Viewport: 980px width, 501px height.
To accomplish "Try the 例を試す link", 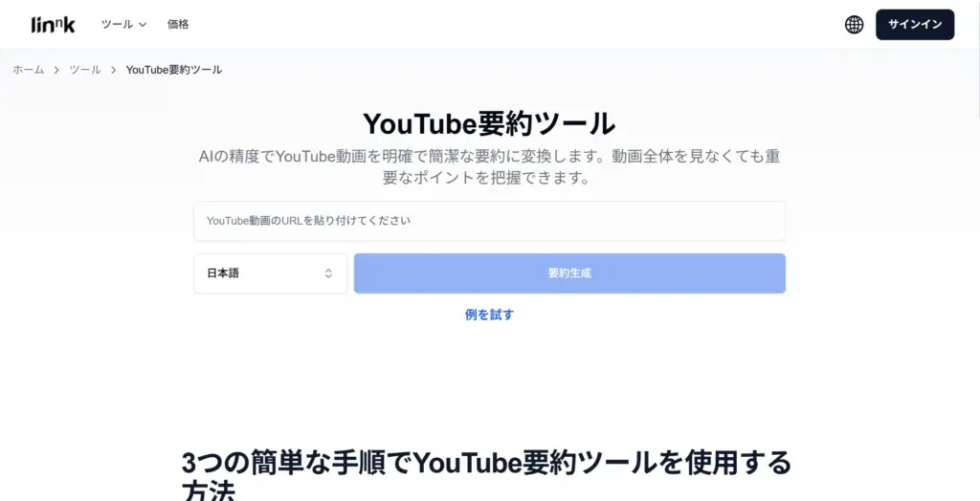I will (x=489, y=315).
